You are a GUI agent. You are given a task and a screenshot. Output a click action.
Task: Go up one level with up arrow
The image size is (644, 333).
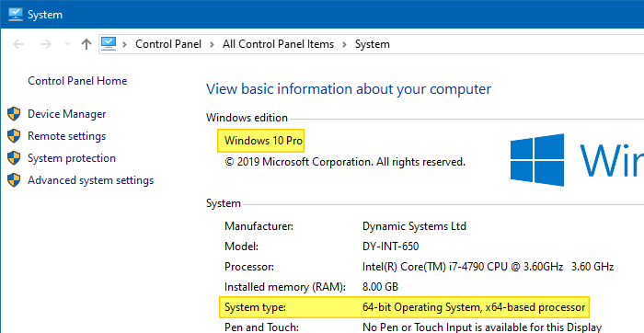86,44
